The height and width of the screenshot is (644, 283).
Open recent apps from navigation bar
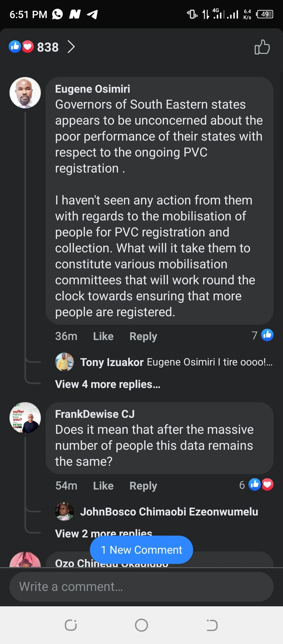(71, 625)
